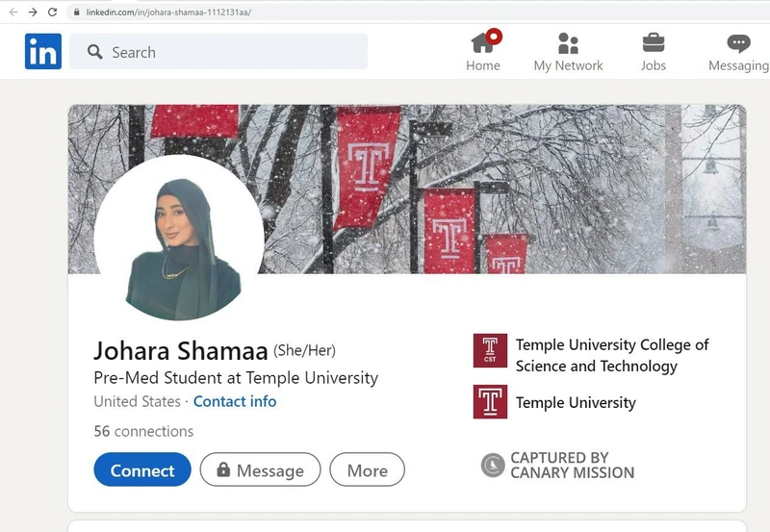The width and height of the screenshot is (770, 532).
Task: Open Temple University College of Science and Technology
Action: [612, 355]
